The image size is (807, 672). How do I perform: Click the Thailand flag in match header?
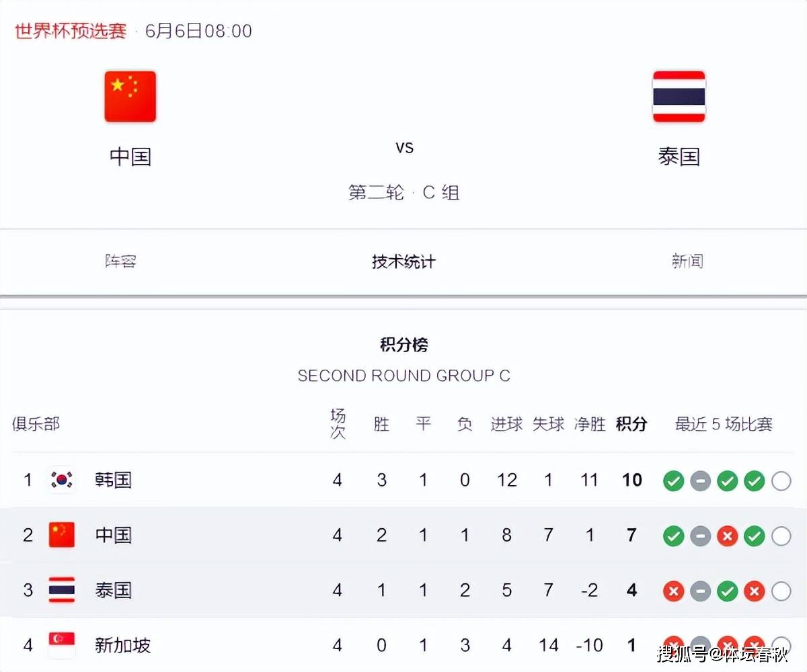(x=679, y=97)
